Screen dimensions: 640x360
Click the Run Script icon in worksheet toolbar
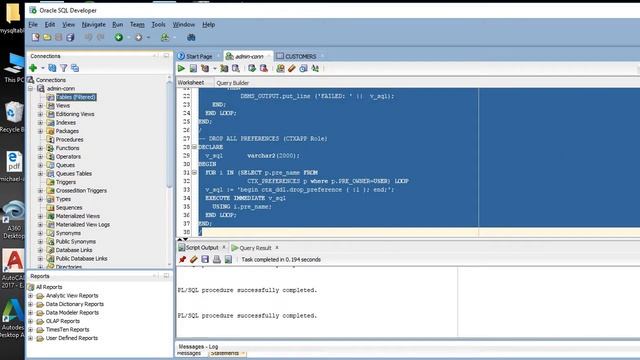point(193,68)
